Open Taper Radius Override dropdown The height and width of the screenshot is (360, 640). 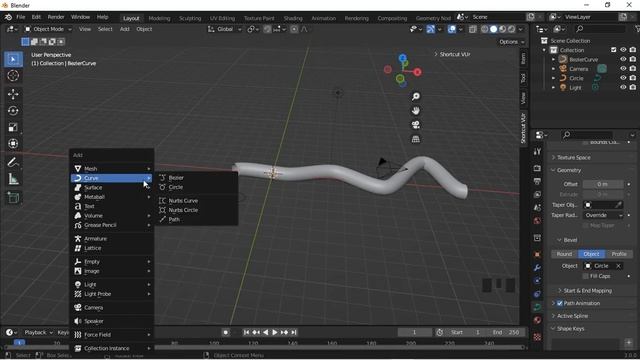(603, 215)
